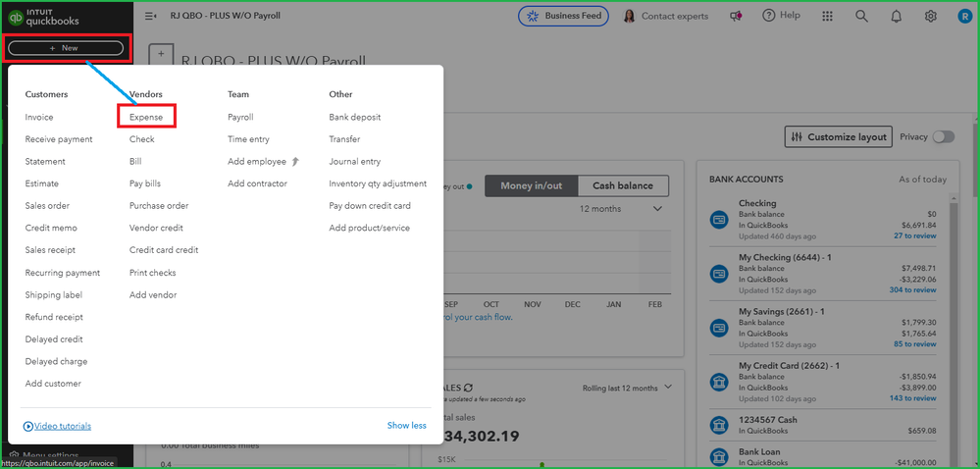The width and height of the screenshot is (980, 469).
Task: Select Inventory qty adjustment entry
Action: (x=378, y=183)
